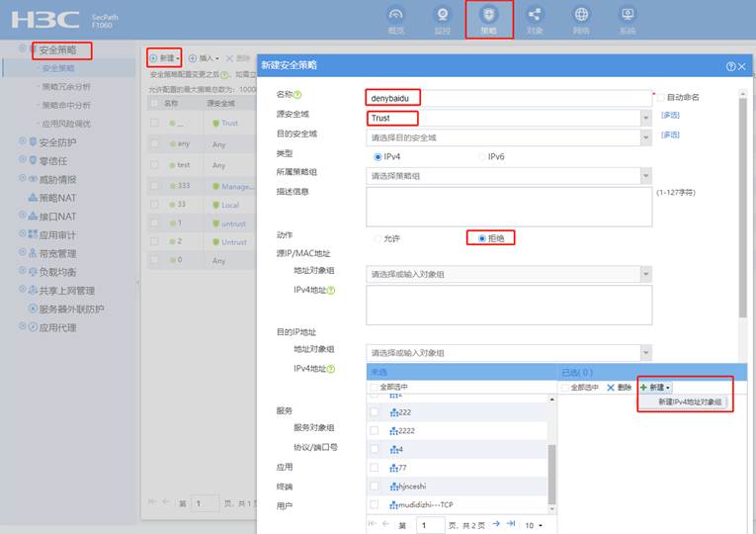
Task: Click the help icon beside destination IPv4地址 label
Action: click(x=331, y=369)
